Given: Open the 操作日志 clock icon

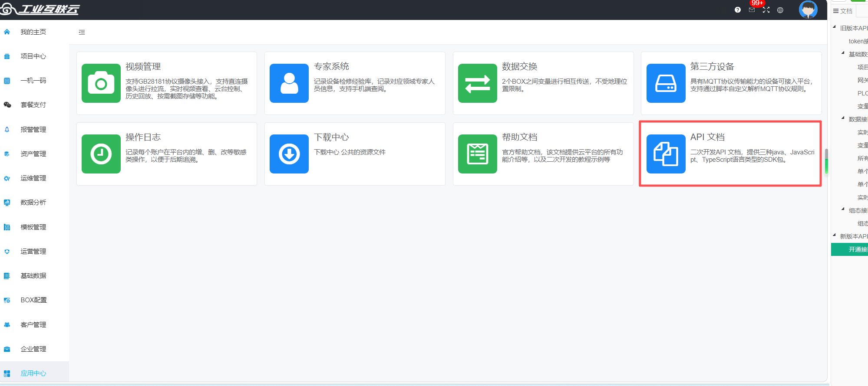Looking at the screenshot, I should [x=101, y=154].
